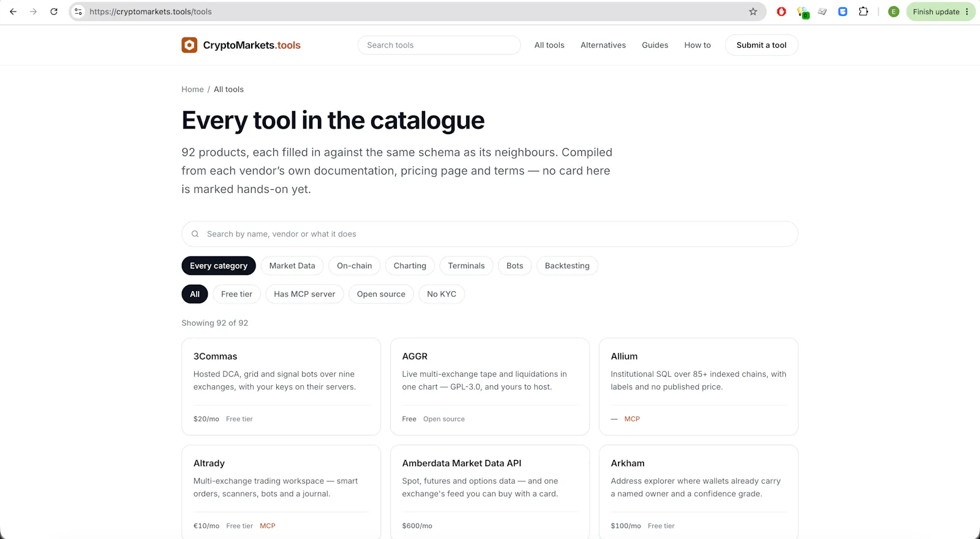
Task: Click the CryptoMarkets orange logo icon
Action: 189,45
